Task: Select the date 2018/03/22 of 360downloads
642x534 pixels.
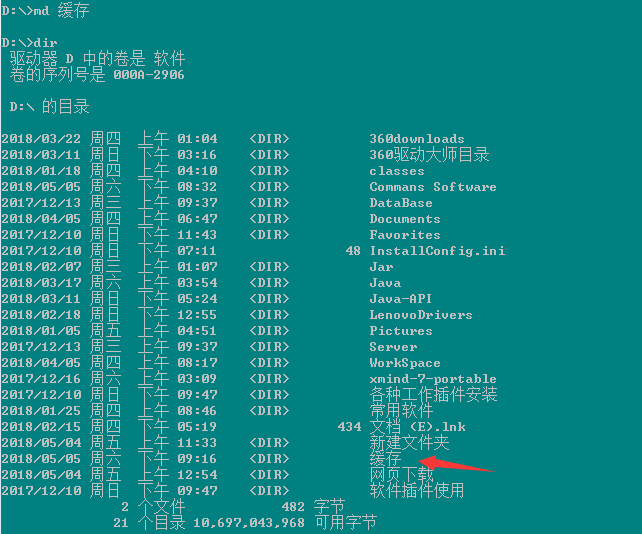Action: point(41,139)
